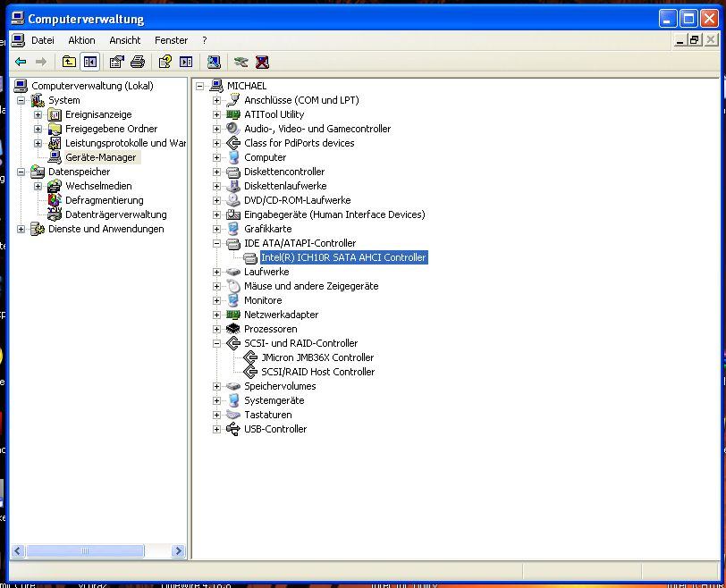Click the Back arrow toolbar icon
The width and height of the screenshot is (726, 588).
(21, 62)
